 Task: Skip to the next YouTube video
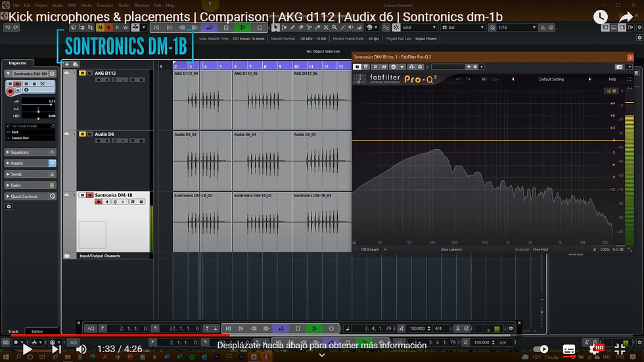pyautogui.click(x=57, y=350)
